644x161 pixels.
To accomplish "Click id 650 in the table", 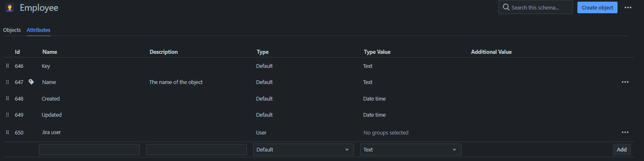I will pyautogui.click(x=19, y=132).
